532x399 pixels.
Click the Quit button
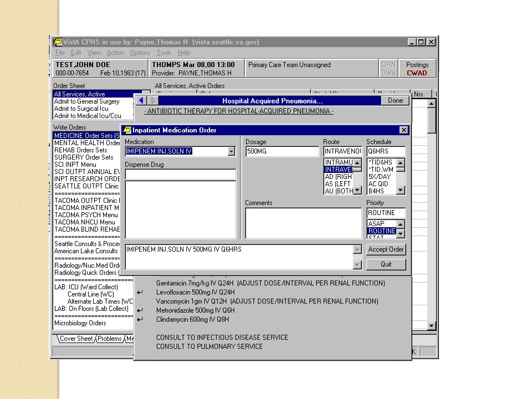tap(386, 264)
